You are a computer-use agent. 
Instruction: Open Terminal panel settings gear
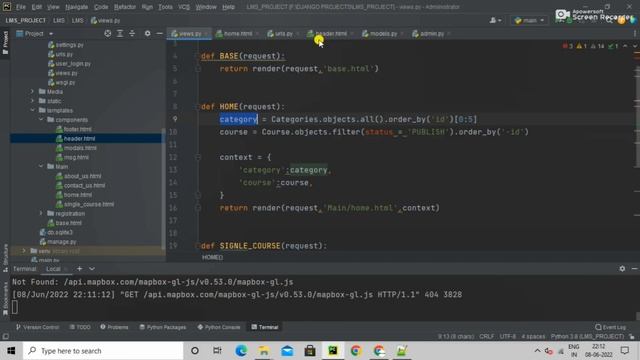click(622, 269)
